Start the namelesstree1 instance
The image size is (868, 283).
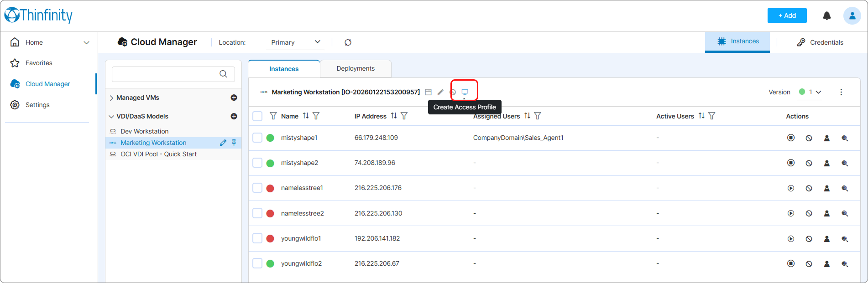[791, 188]
